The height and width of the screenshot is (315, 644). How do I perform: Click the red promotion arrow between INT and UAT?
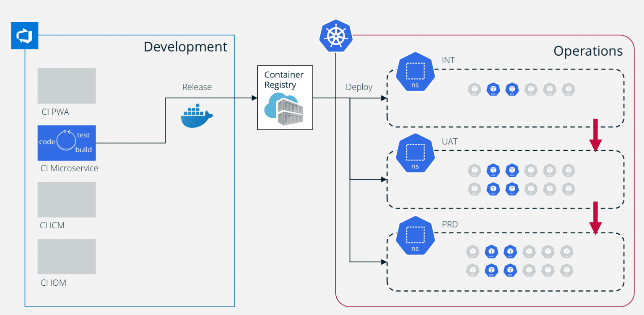click(595, 135)
